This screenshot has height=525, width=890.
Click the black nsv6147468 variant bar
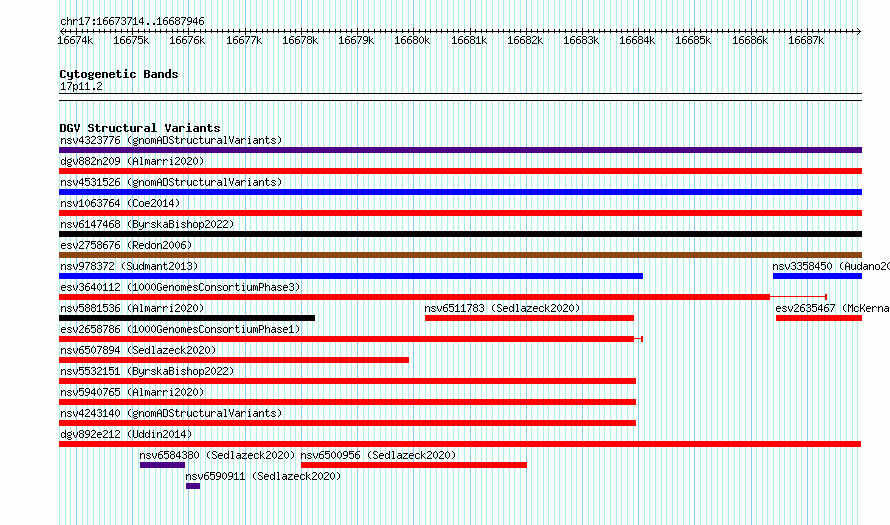(460, 234)
